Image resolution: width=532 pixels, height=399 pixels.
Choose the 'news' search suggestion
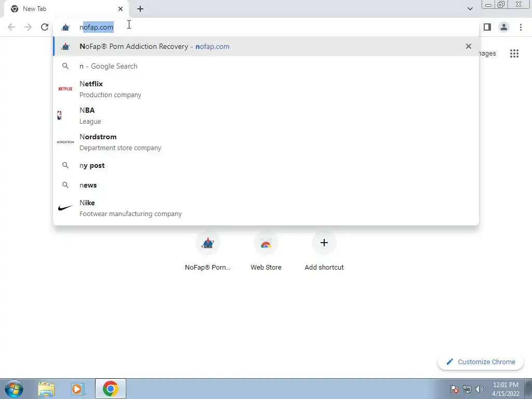[266, 185]
